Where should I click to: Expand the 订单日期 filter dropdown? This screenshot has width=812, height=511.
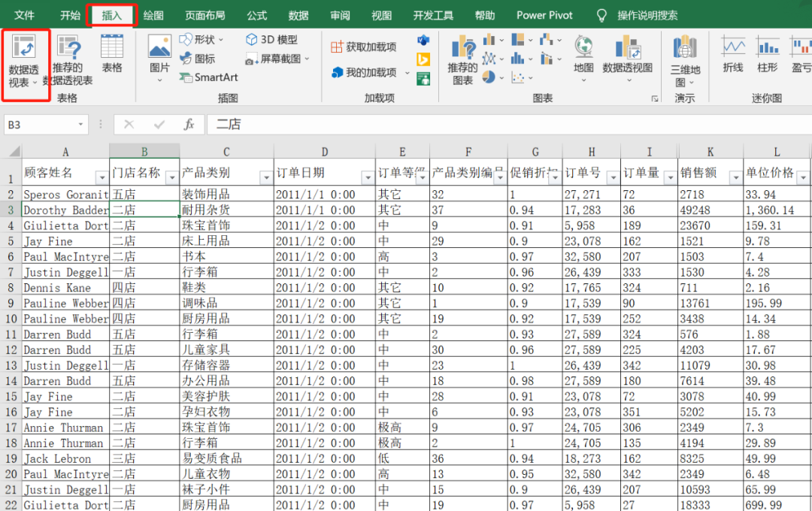coord(368,177)
